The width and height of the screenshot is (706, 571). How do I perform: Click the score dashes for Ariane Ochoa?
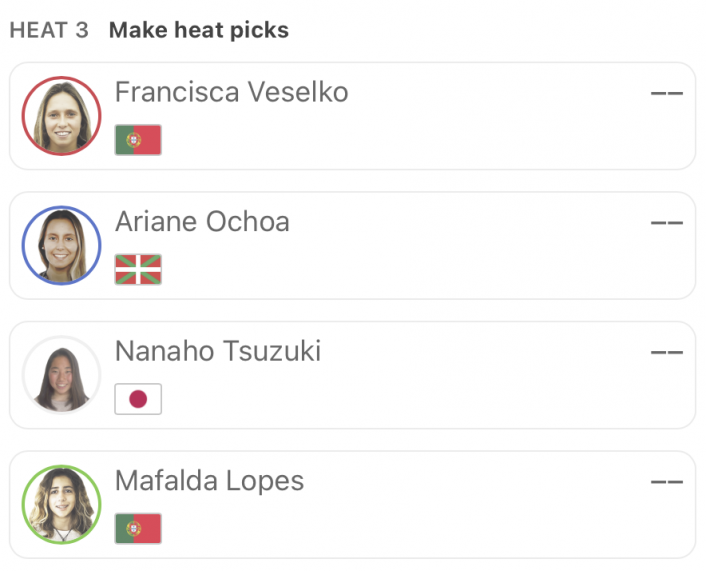667,222
